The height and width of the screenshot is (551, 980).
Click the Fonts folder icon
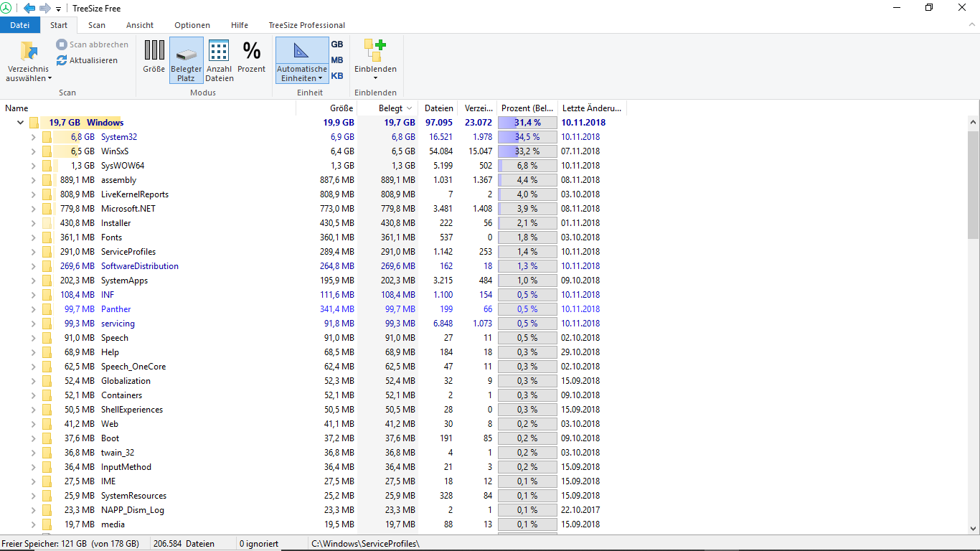pos(47,237)
